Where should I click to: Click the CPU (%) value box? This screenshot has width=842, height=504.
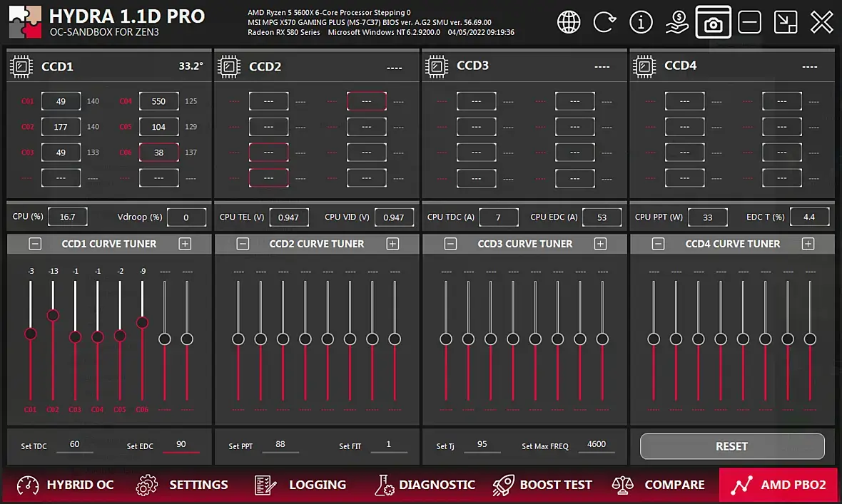[68, 217]
